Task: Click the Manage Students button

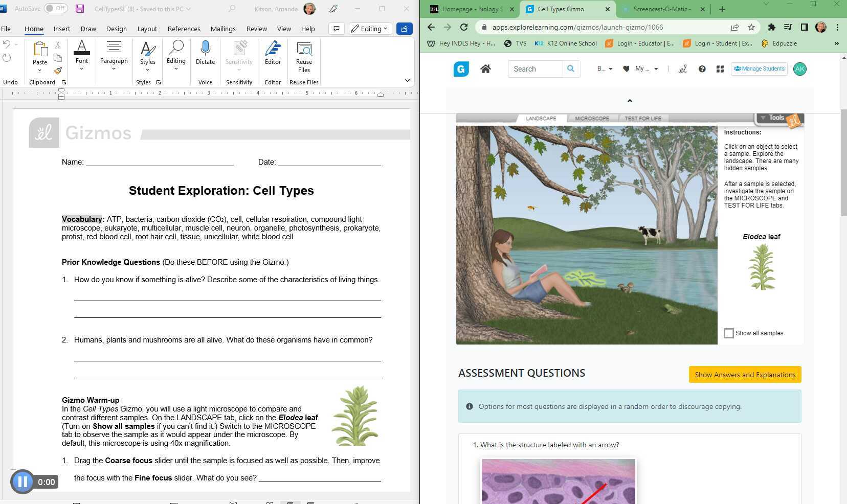Action: (x=759, y=69)
